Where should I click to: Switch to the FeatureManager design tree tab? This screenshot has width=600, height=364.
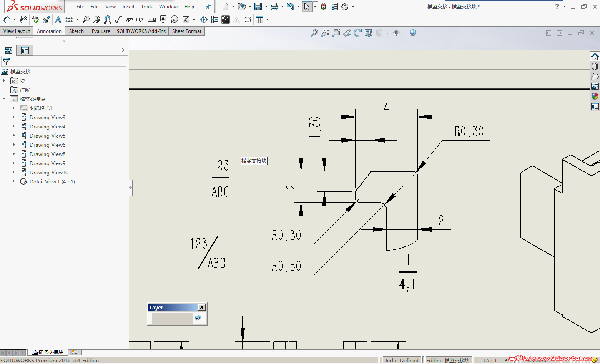coord(8,50)
